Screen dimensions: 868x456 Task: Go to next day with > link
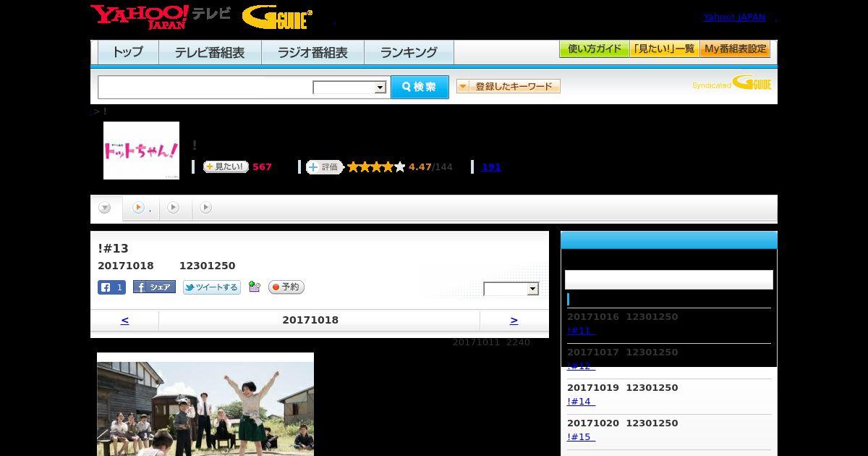pyautogui.click(x=514, y=320)
